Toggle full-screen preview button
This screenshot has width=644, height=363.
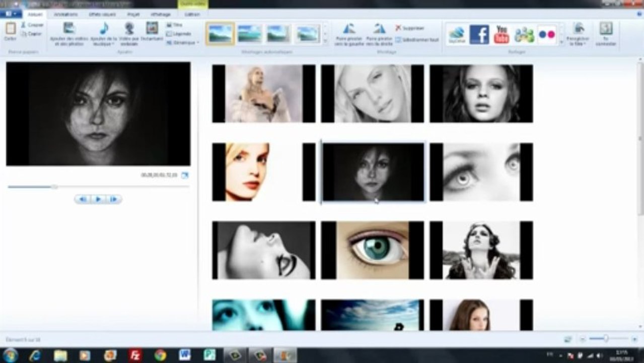coord(185,175)
